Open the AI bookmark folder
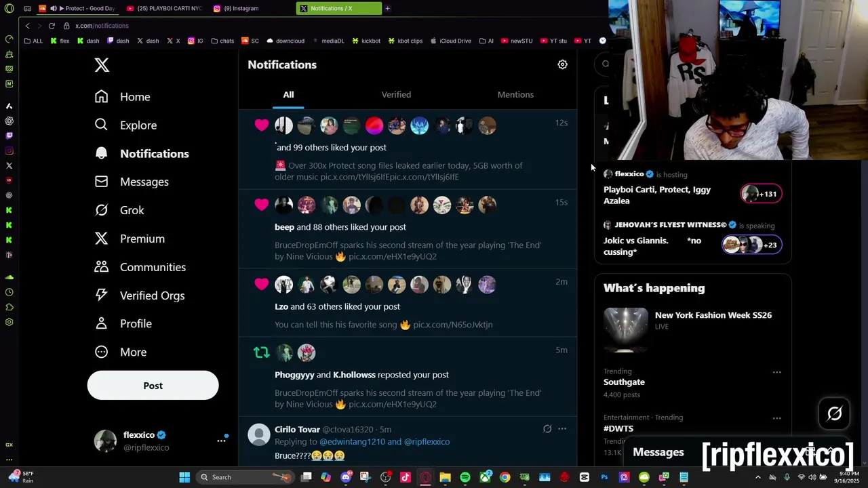The width and height of the screenshot is (868, 488). click(x=486, y=41)
